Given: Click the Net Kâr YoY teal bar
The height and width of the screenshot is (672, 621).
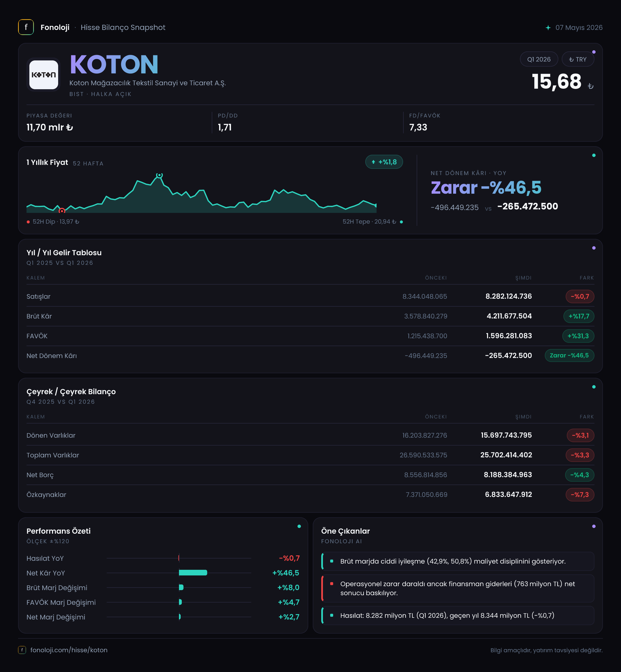Looking at the screenshot, I should point(193,573).
